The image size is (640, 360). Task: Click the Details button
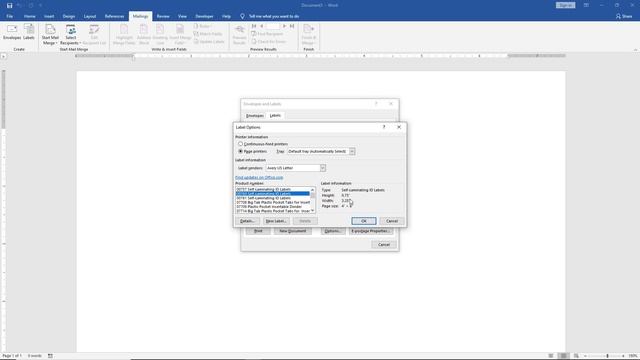tap(247, 221)
